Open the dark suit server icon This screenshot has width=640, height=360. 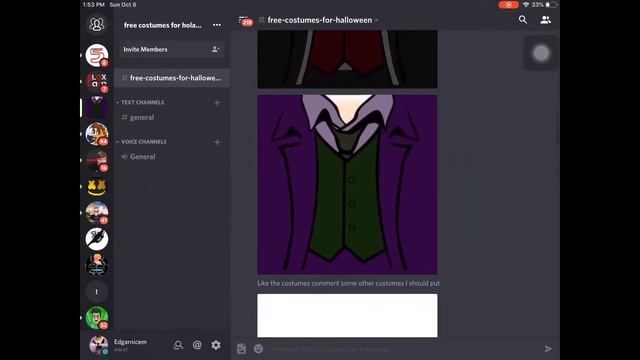97,108
